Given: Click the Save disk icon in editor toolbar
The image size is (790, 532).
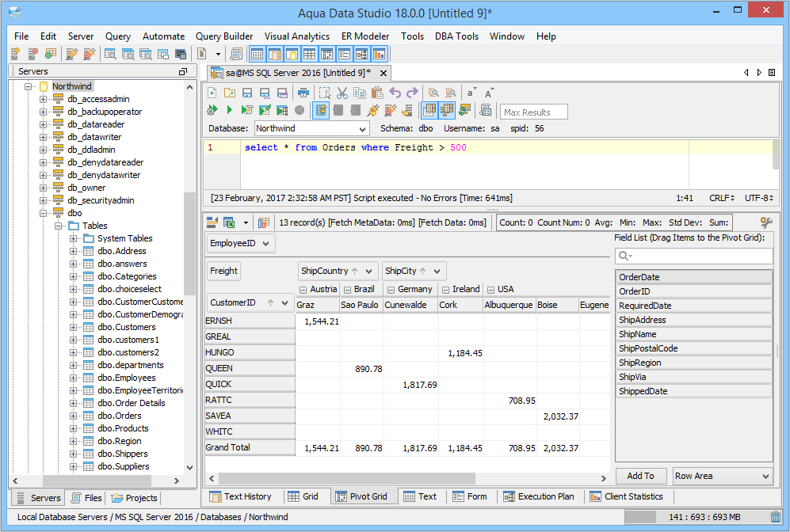Looking at the screenshot, I should (247, 93).
